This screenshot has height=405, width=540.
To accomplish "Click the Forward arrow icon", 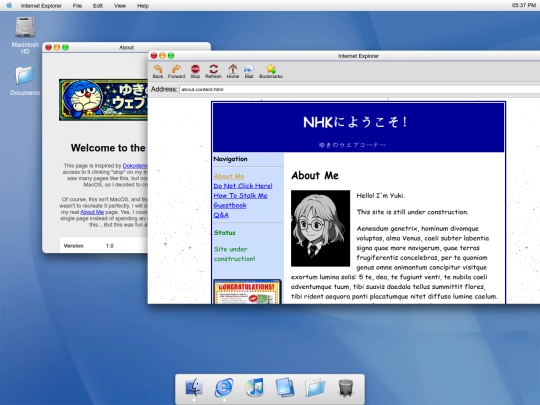I will click(176, 71).
